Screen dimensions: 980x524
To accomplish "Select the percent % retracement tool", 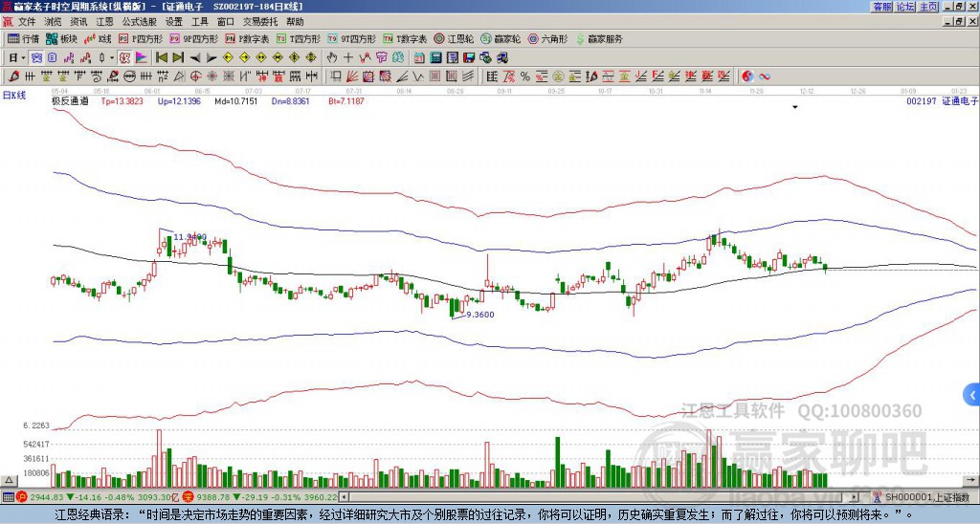I will click(x=525, y=76).
